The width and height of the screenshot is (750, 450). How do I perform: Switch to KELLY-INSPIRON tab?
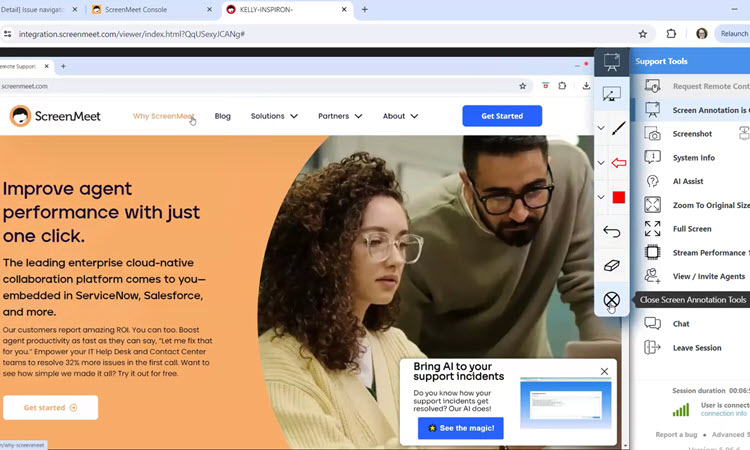click(x=287, y=10)
